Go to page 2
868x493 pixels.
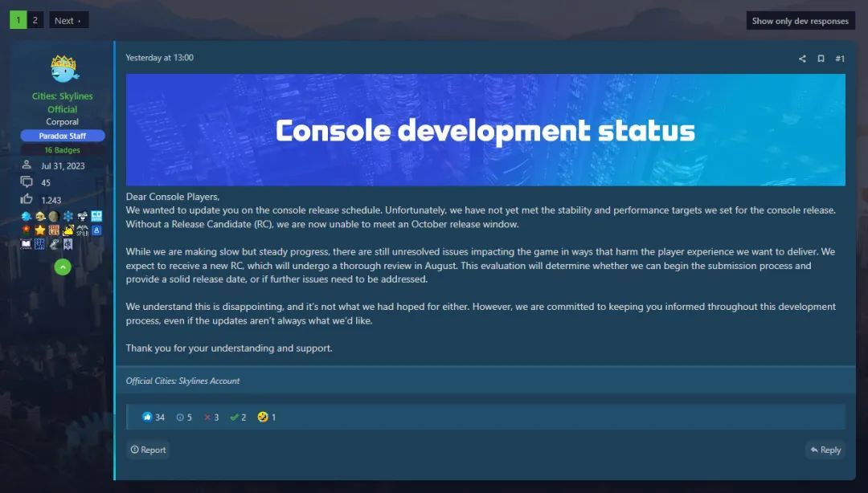click(35, 20)
